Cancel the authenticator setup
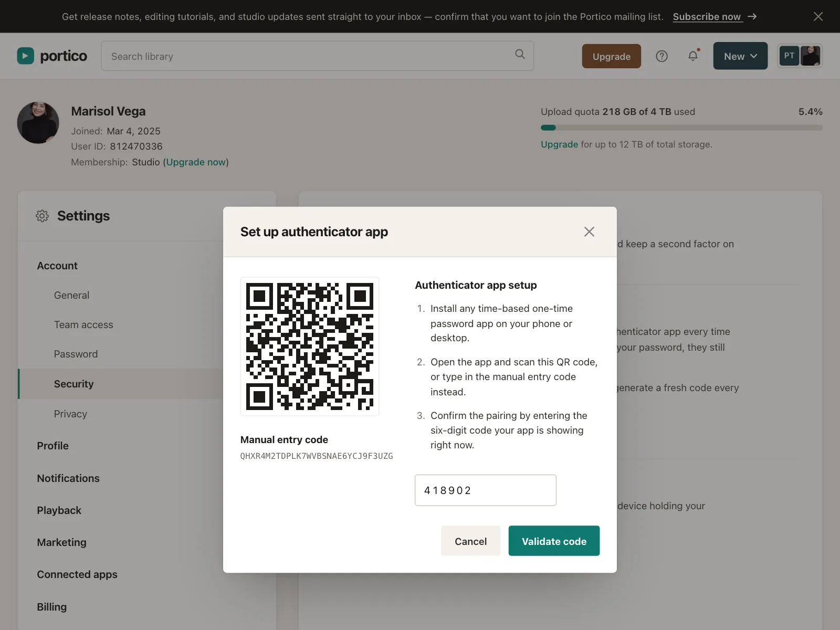This screenshot has height=630, width=840. click(470, 541)
